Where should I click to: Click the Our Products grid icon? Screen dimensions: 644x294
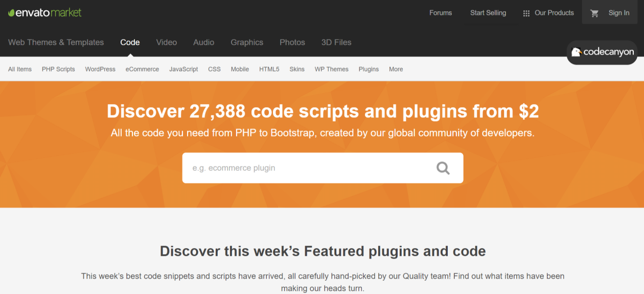[526, 13]
